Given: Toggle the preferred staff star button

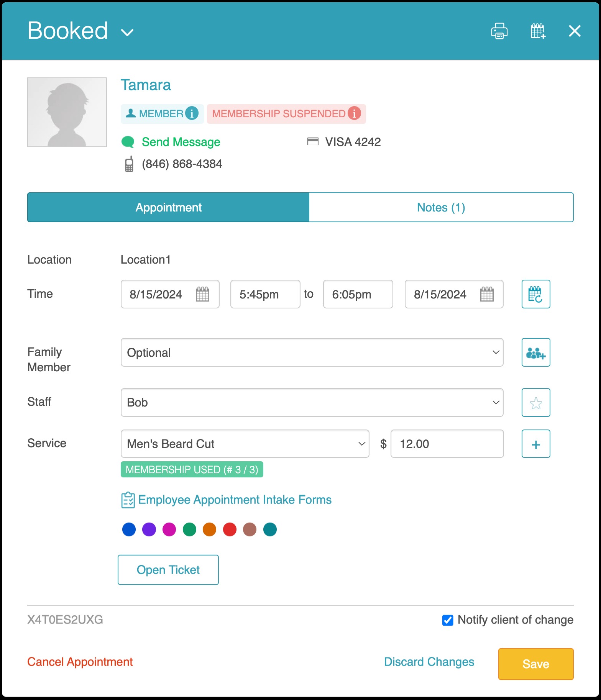Looking at the screenshot, I should 536,403.
